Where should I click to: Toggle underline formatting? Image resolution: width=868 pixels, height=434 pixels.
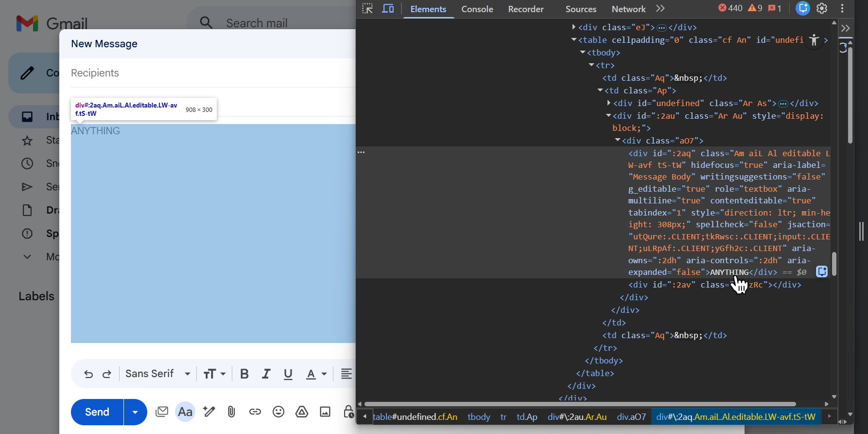(x=288, y=374)
